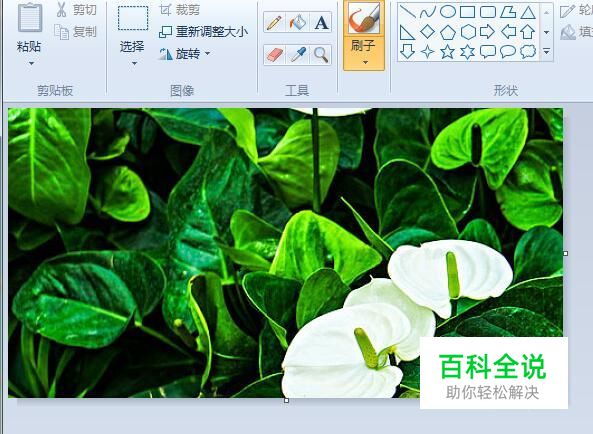Select the Oval shape
593x434 pixels.
click(x=448, y=12)
